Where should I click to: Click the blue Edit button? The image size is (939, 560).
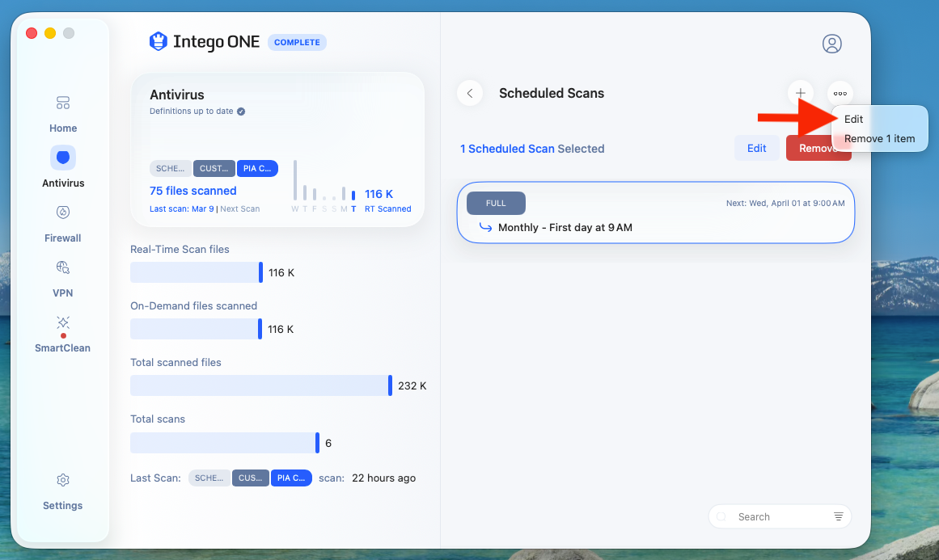tap(756, 148)
